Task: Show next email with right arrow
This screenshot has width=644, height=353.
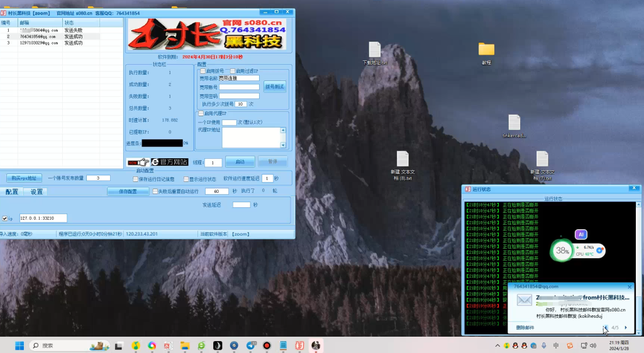Action: 626,327
